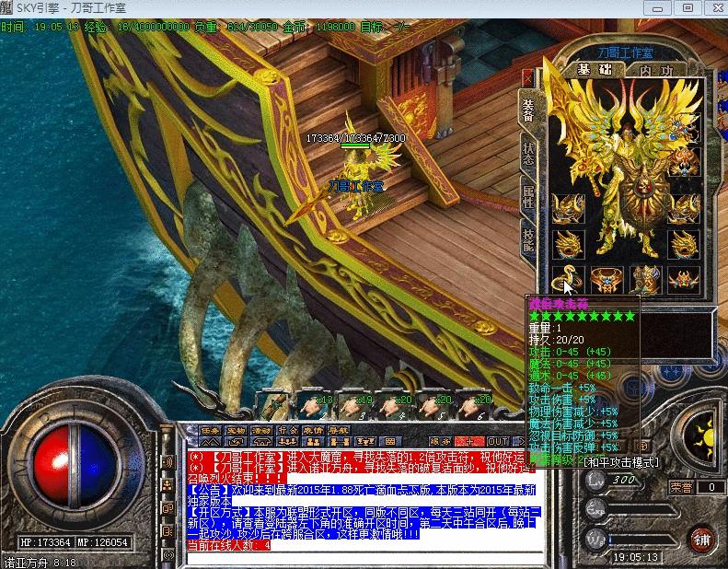The image size is (728, 569).
Task: Open the 表情 emotes button
Action: tap(313, 431)
